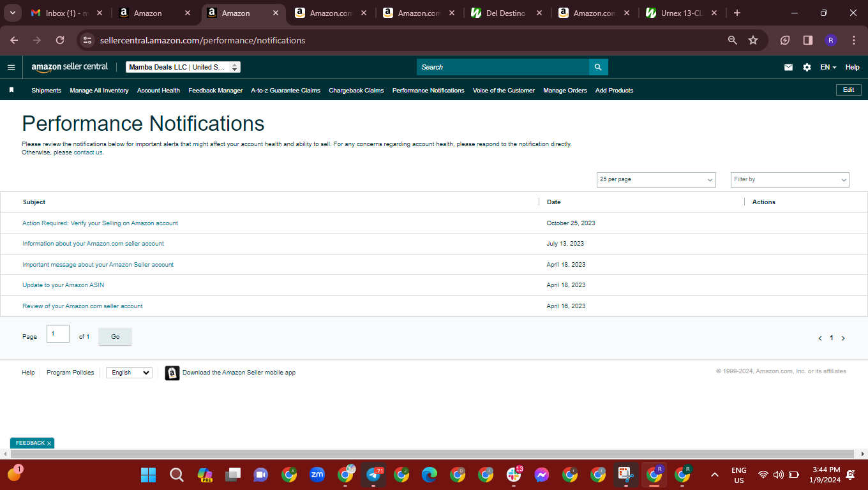Go to the previous page with left chevron
Screen dimensions: 868x490
(x=820, y=338)
